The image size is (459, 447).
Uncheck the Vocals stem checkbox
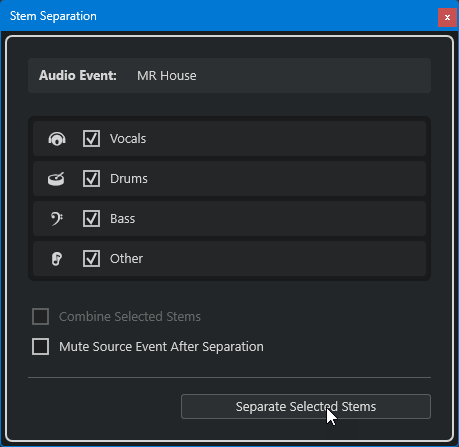point(91,139)
